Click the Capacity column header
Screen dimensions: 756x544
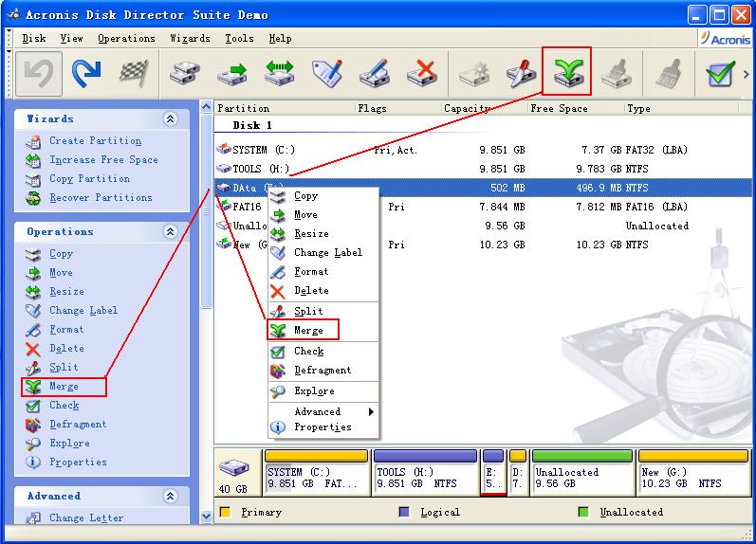(x=484, y=108)
